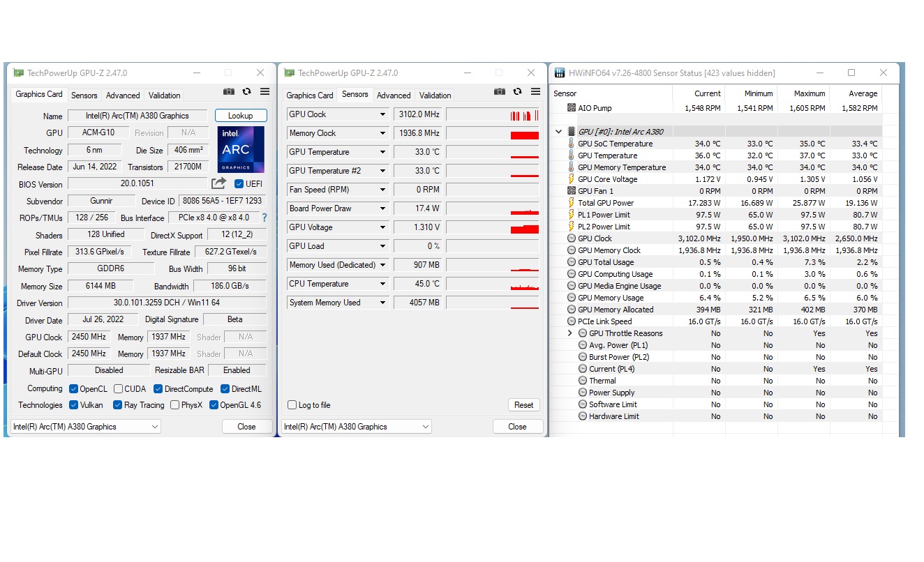
Task: Open Memory Clock sensor dropdown
Action: 382,133
